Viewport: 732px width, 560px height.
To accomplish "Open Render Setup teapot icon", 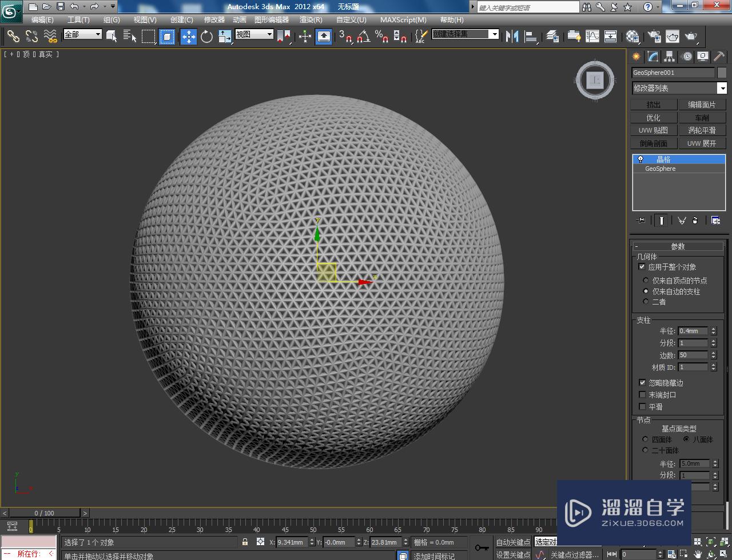I will pos(654,37).
